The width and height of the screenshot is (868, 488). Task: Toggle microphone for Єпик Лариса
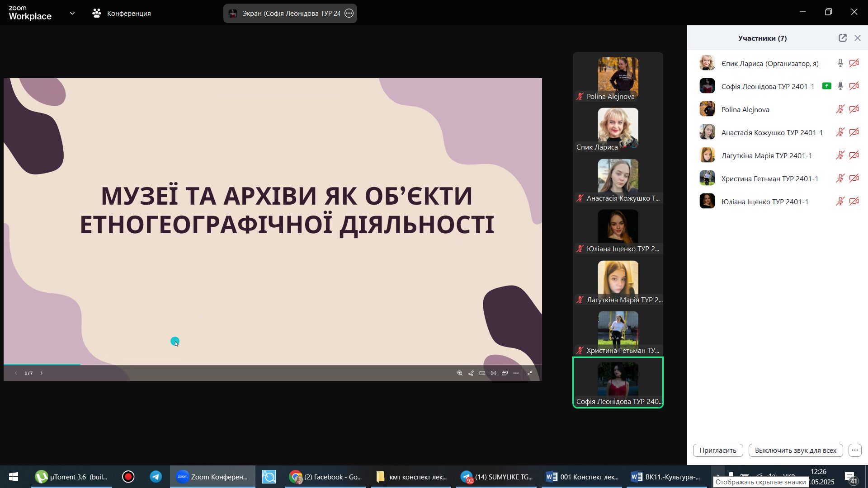coord(840,64)
